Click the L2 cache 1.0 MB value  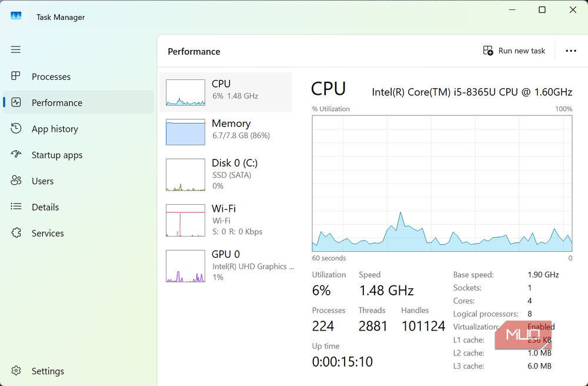click(539, 353)
